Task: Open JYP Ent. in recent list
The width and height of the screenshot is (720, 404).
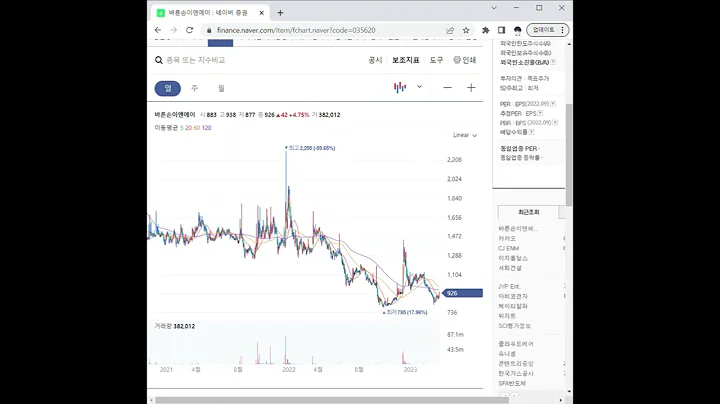Action: pos(509,286)
